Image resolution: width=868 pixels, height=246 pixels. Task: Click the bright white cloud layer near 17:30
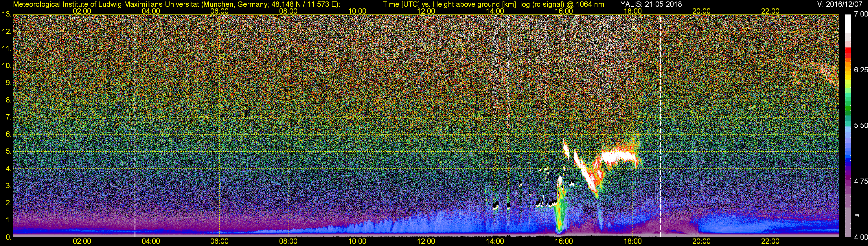(x=618, y=157)
